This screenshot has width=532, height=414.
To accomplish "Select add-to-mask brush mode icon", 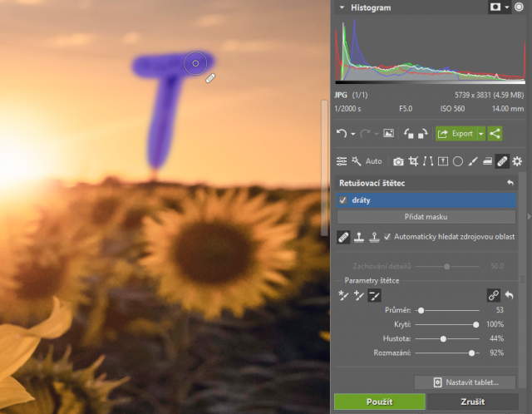I will pos(358,296).
